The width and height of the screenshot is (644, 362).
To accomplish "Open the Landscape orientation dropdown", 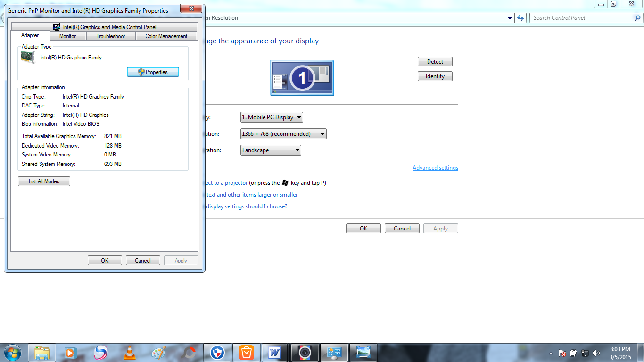I will point(271,150).
